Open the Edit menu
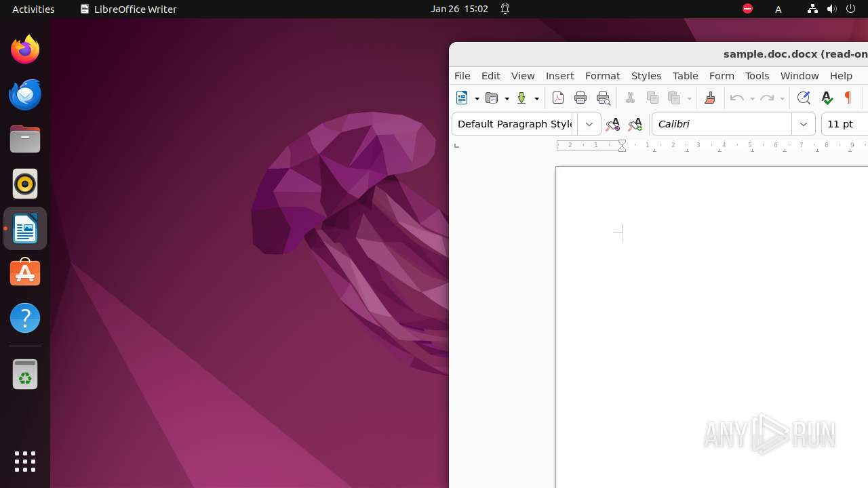868x488 pixels. pyautogui.click(x=491, y=76)
